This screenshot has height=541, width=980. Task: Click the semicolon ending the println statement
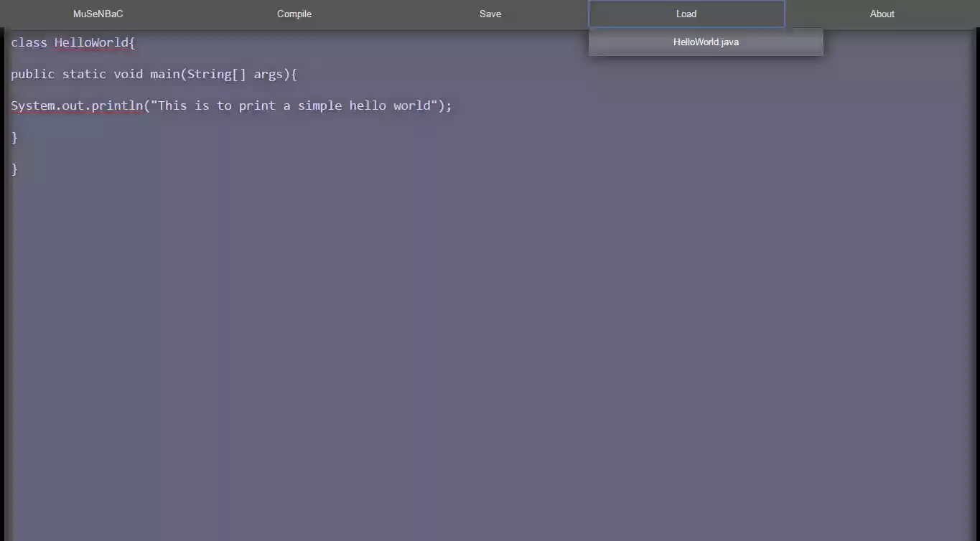tap(449, 105)
